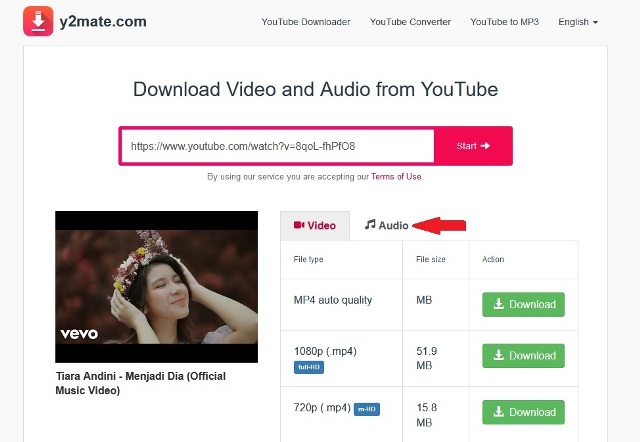The height and width of the screenshot is (442, 640).
Task: Select the Video tab
Action: tap(315, 225)
